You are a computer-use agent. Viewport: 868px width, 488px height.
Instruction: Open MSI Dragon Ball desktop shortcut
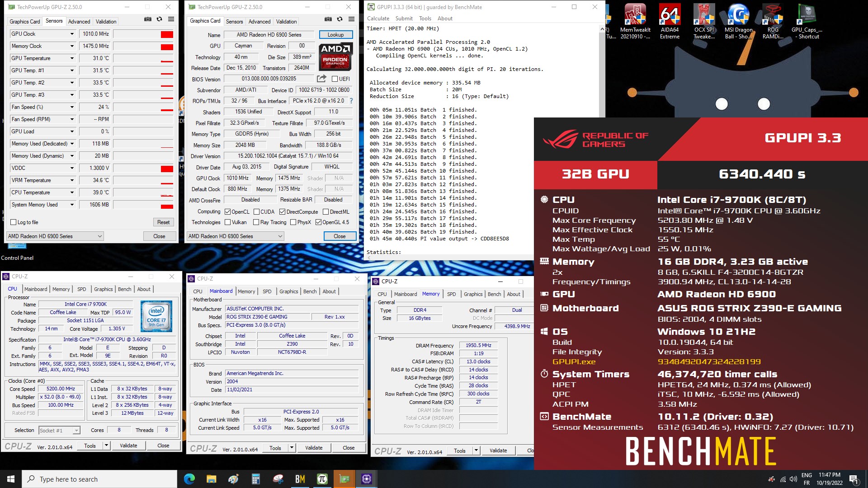[x=738, y=22]
